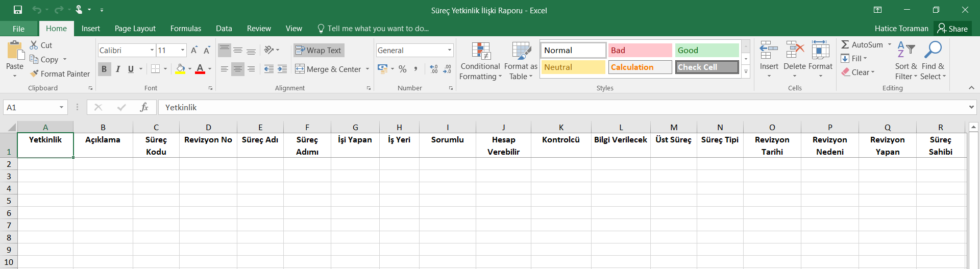Image resolution: width=980 pixels, height=269 pixels.
Task: Open the Name Box dropdown arrow
Action: coord(61,107)
